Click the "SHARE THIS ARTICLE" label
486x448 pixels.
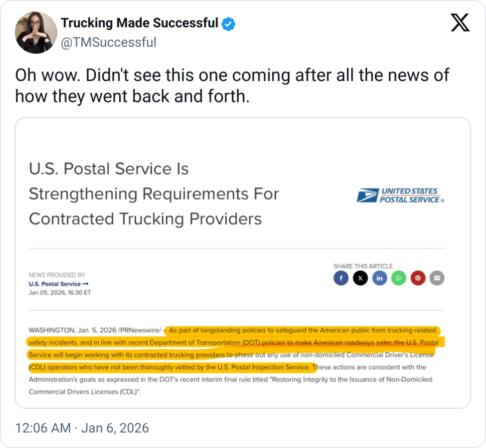click(363, 266)
